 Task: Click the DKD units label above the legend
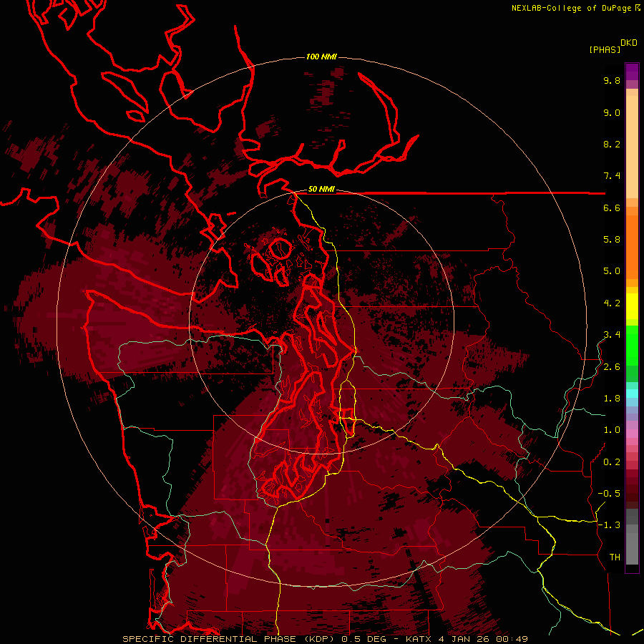629,43
